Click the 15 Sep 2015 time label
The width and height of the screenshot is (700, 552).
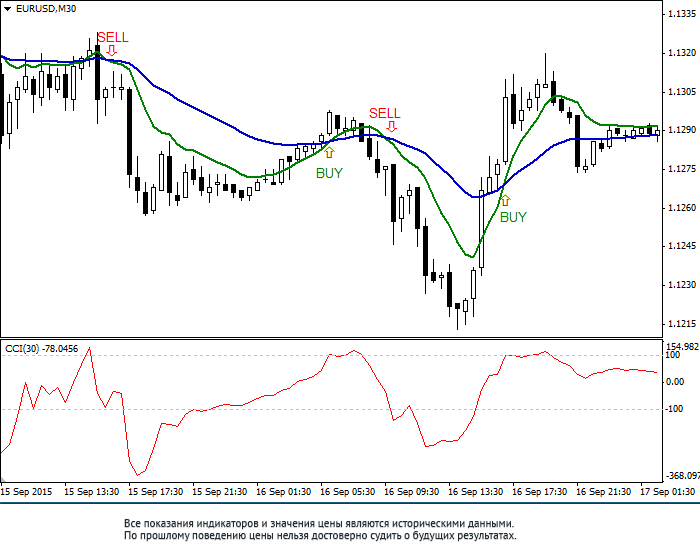(x=26, y=492)
